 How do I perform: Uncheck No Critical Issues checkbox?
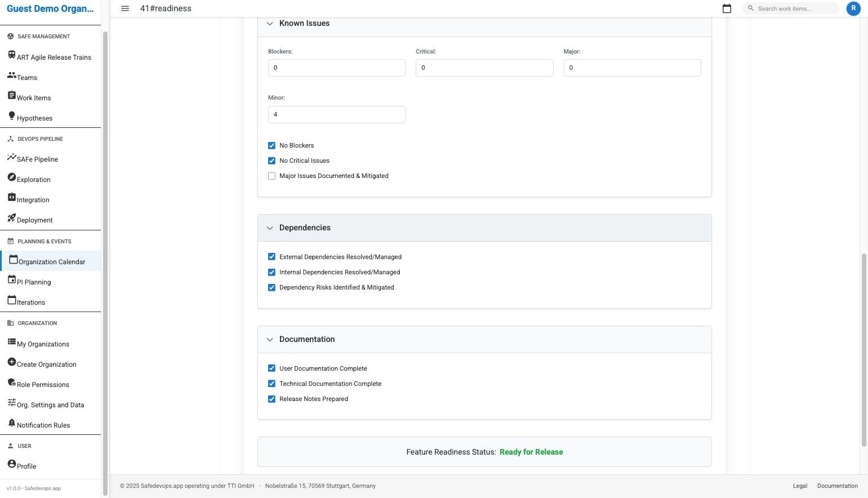coord(271,161)
